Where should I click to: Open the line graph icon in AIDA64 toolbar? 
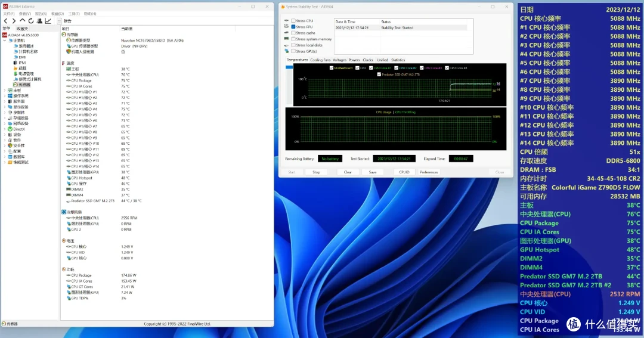(x=48, y=20)
